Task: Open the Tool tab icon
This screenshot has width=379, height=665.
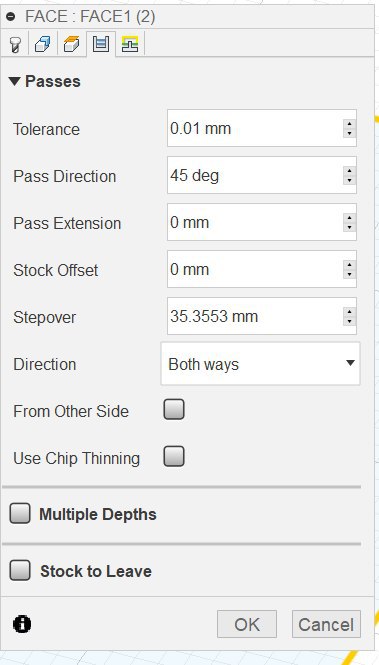Action: 15,44
